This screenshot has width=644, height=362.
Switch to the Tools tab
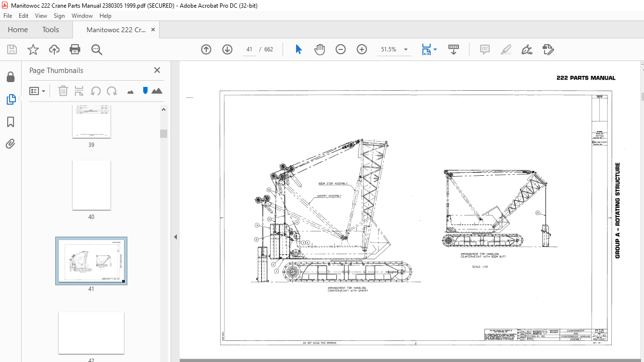[x=50, y=30]
